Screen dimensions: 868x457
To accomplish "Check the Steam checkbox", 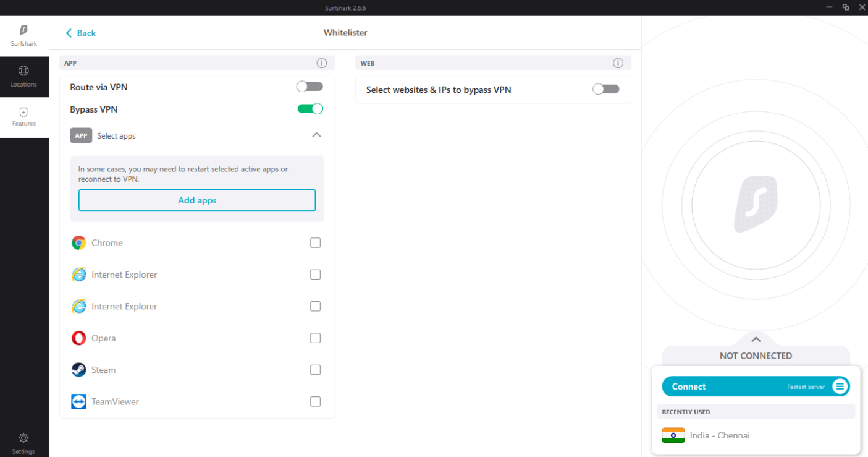I will (315, 370).
